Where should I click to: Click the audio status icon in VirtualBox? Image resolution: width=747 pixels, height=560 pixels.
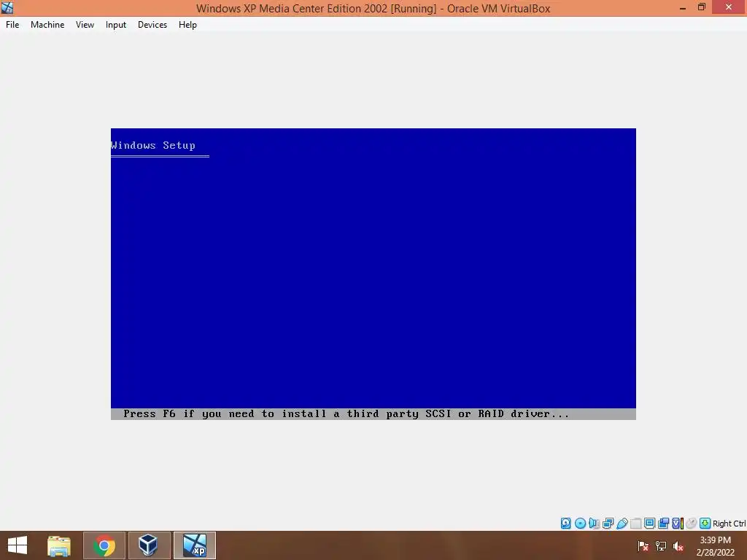(x=594, y=524)
